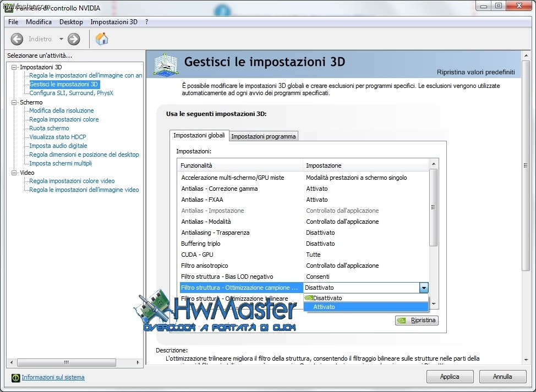Click task tree scrollbar left arrow
The image size is (536, 392).
(x=12, y=362)
